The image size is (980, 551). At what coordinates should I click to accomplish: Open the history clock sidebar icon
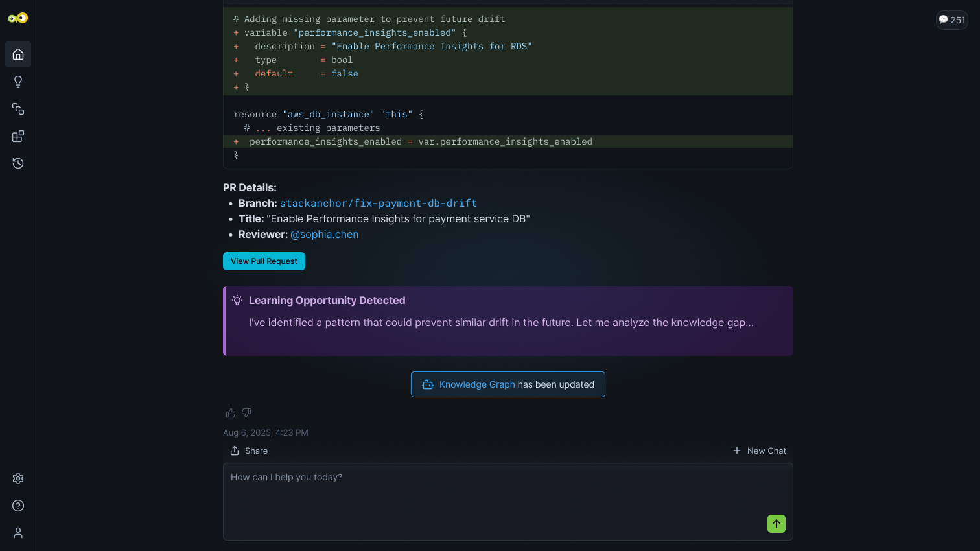pos(18,163)
